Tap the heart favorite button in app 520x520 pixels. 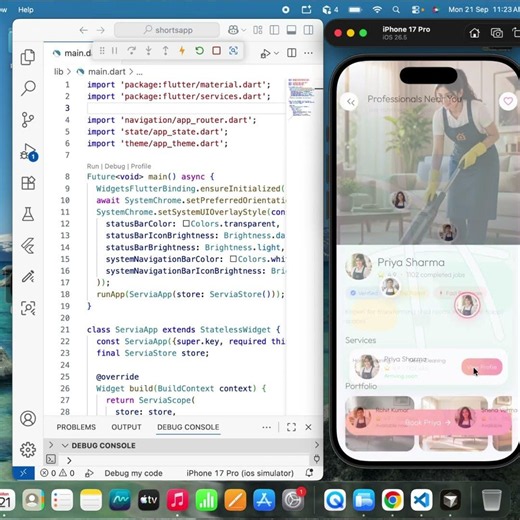tap(508, 101)
